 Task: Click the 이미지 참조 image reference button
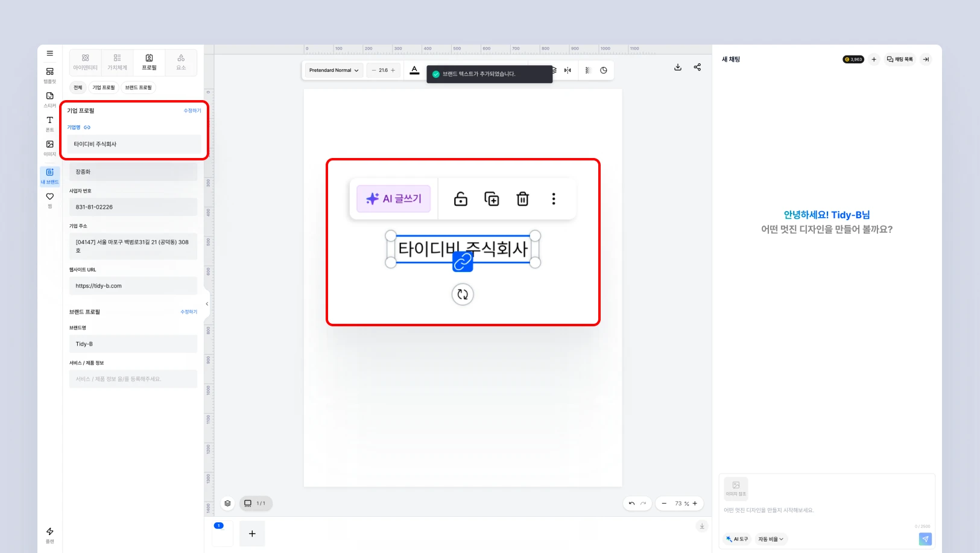[736, 488]
